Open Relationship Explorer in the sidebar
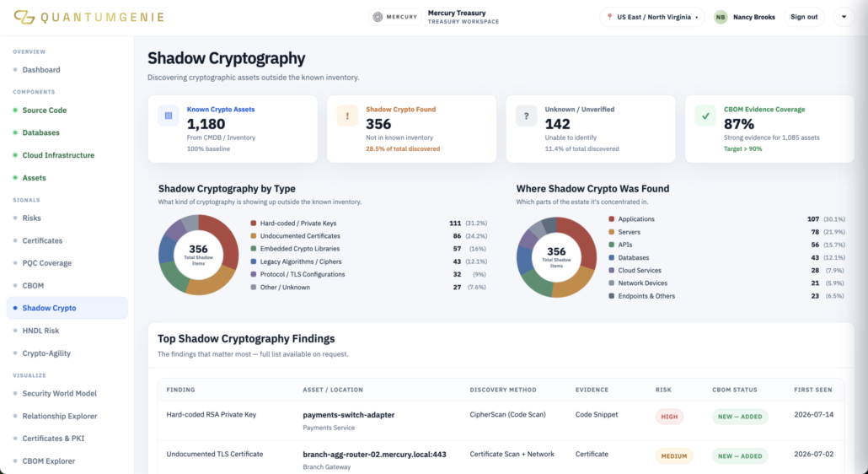868x474 pixels. coord(60,416)
